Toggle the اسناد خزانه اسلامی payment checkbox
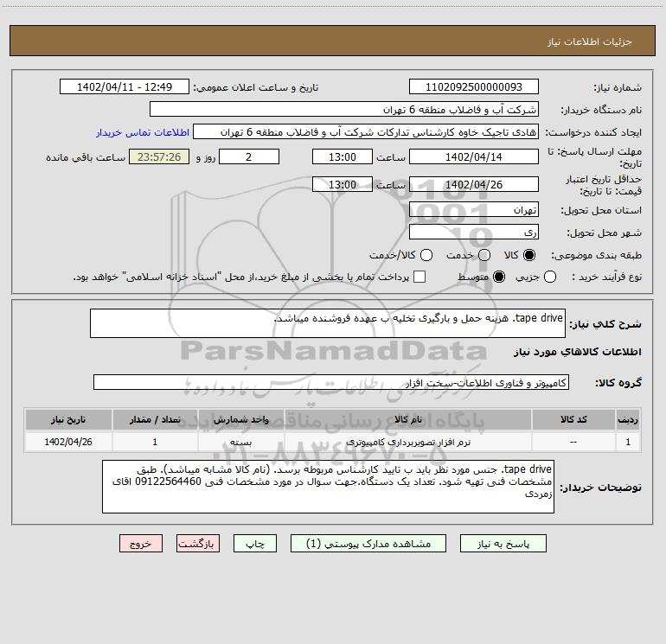This screenshot has height=644, width=666. point(419,277)
